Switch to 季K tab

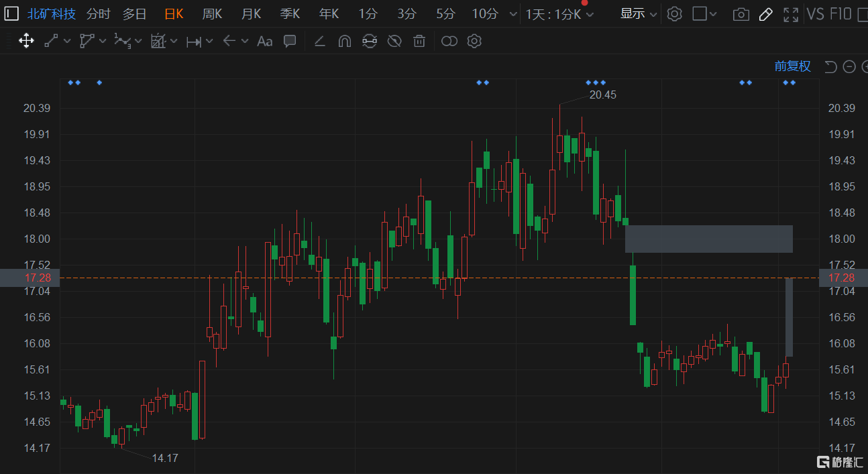click(290, 14)
